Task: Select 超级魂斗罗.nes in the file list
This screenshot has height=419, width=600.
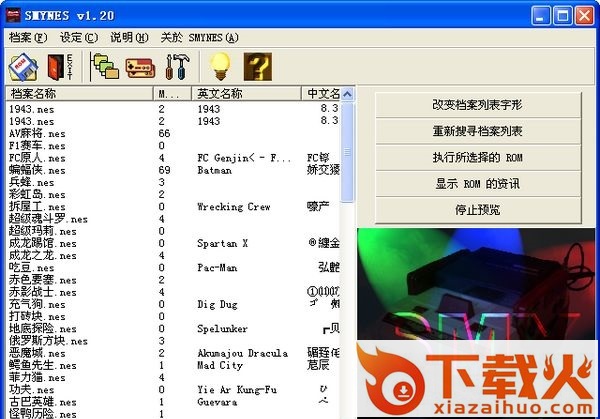Action: point(48,219)
